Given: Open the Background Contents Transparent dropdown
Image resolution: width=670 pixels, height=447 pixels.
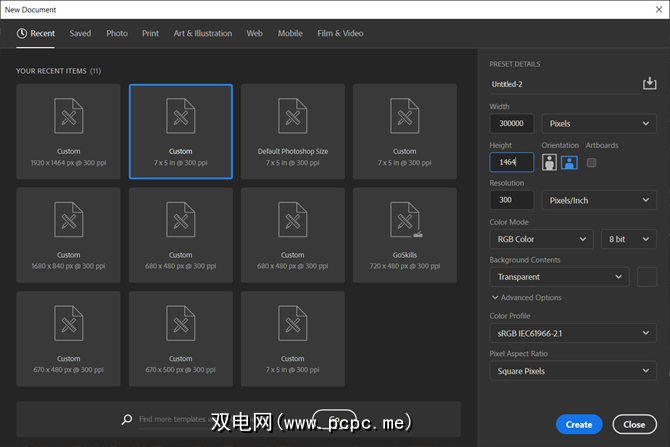Looking at the screenshot, I should (x=559, y=277).
